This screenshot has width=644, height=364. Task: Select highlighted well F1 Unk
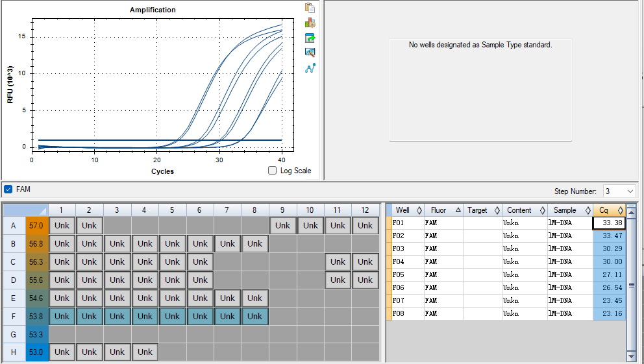coord(62,317)
